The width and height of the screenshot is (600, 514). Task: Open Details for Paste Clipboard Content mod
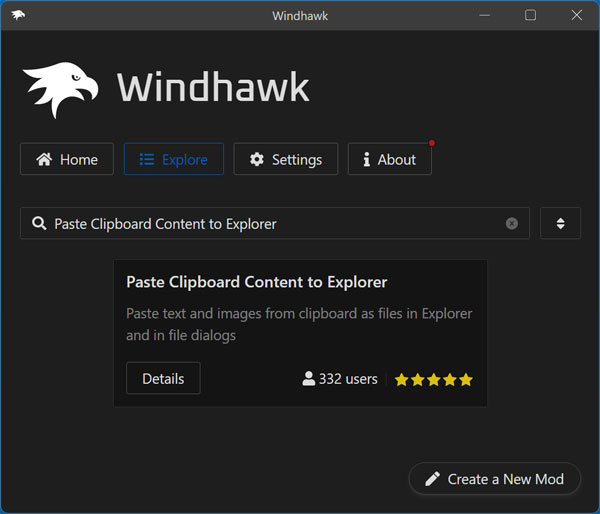163,378
